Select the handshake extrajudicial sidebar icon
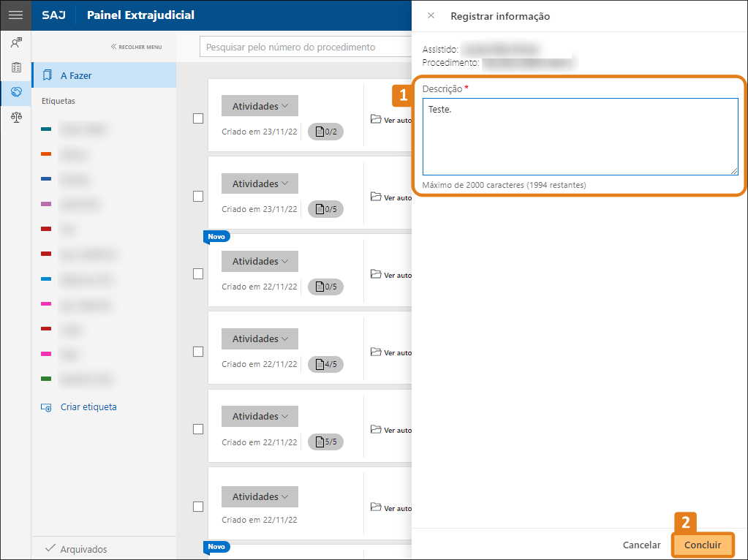This screenshot has height=560, width=748. [16, 92]
